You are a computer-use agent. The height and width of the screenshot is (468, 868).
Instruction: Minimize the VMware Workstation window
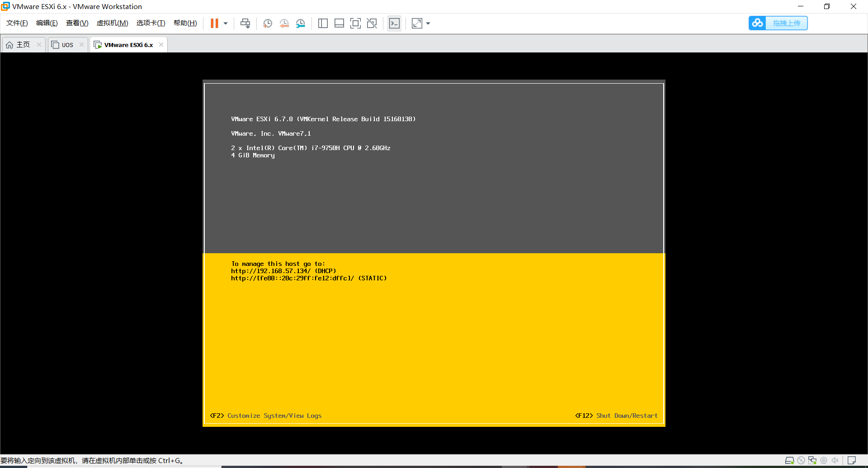[800, 6]
